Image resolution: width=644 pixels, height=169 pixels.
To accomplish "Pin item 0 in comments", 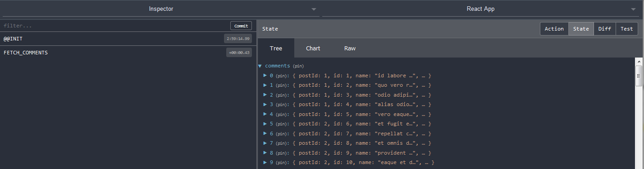I will pos(281,76).
